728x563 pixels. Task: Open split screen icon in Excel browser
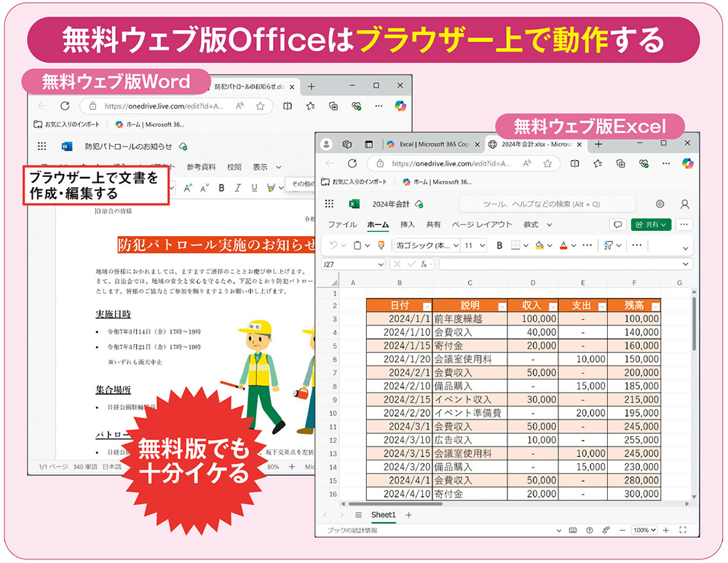coord(575,164)
